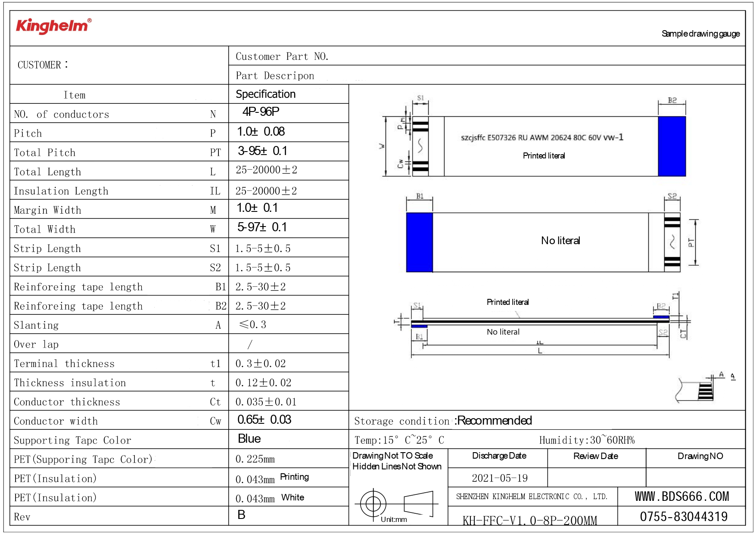
Task: Click the 'Slanting' row label
Action: 36,326
